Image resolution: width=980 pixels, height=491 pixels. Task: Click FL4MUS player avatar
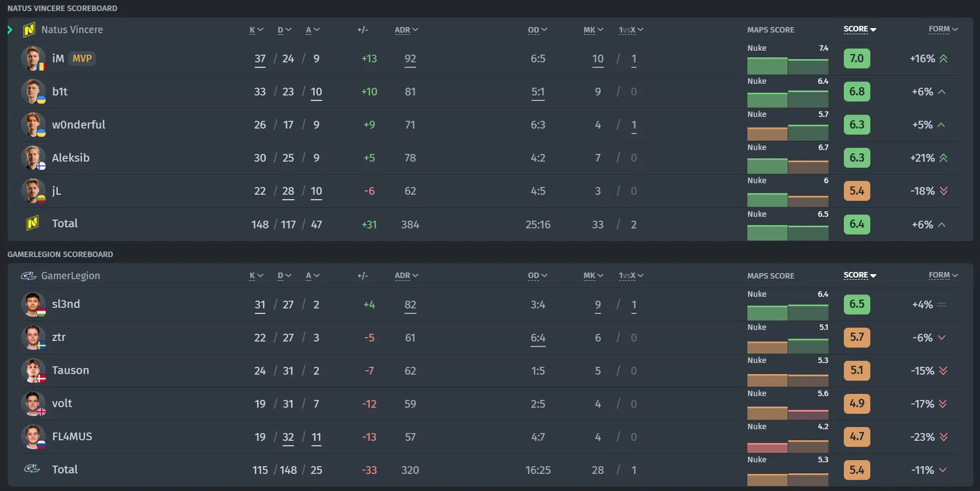[33, 437]
